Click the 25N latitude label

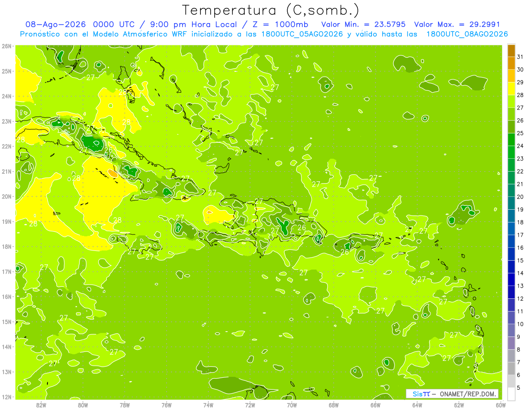pos(6,71)
